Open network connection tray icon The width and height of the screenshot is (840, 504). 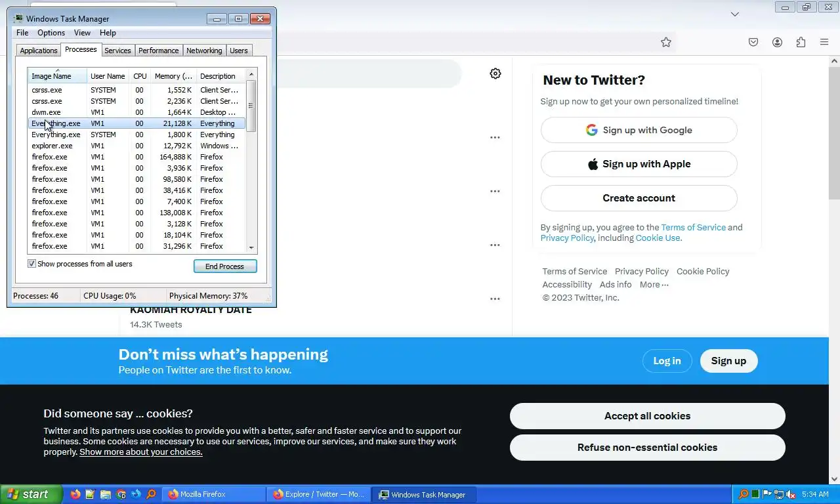779,494
